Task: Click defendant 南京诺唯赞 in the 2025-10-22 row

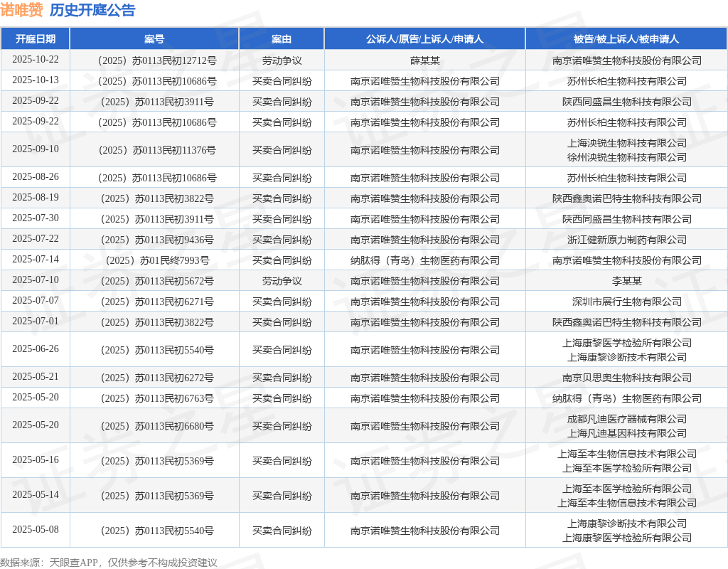Action: click(x=627, y=60)
